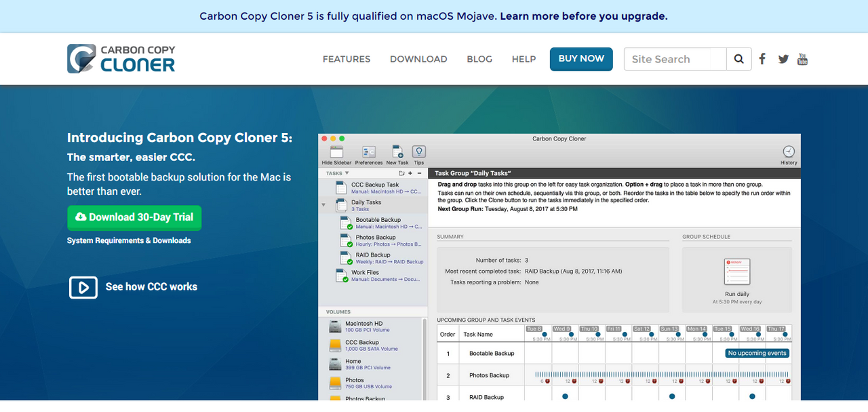Open the DOWNLOAD menu item
The image size is (868, 412).
tap(418, 59)
